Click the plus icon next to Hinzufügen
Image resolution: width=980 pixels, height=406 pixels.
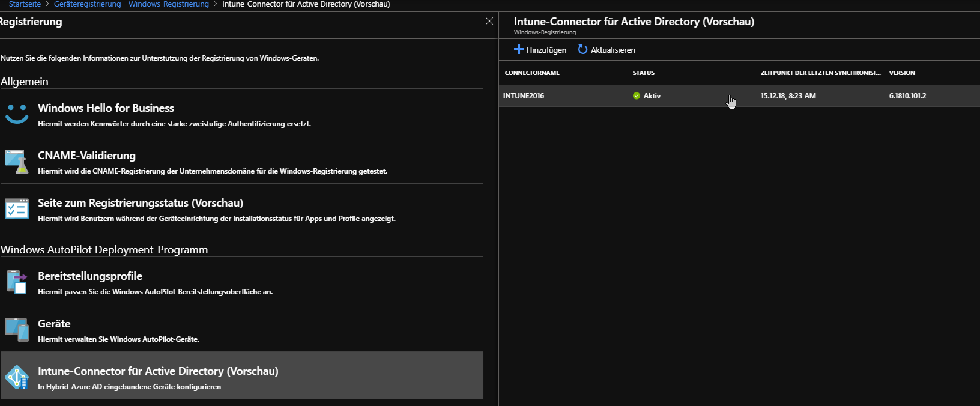point(519,49)
